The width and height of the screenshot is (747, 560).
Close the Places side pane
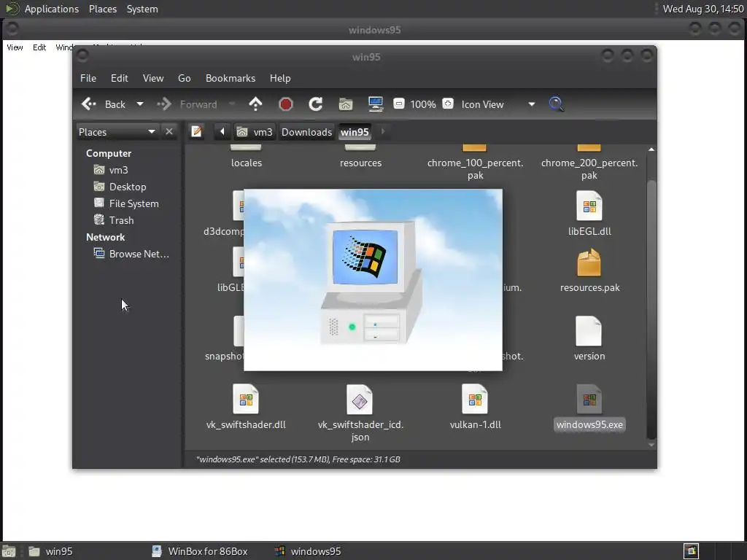(169, 131)
